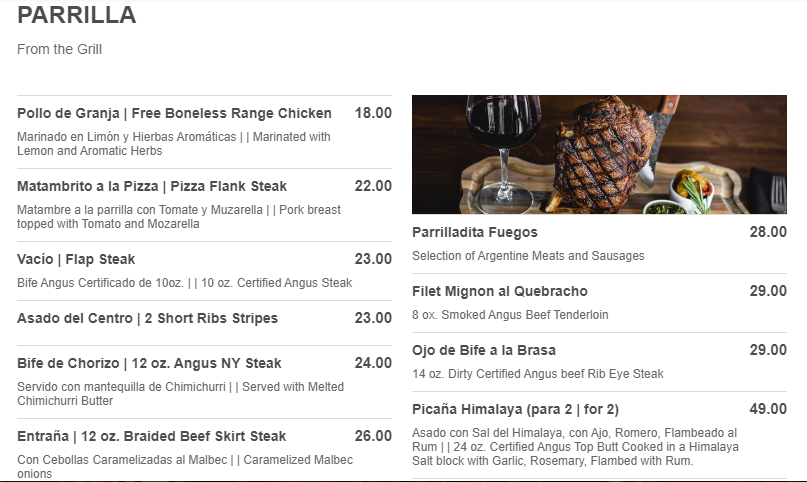Click the Pizza Flank Steak 22.00 price
This screenshot has height=482, width=807.
373,186
